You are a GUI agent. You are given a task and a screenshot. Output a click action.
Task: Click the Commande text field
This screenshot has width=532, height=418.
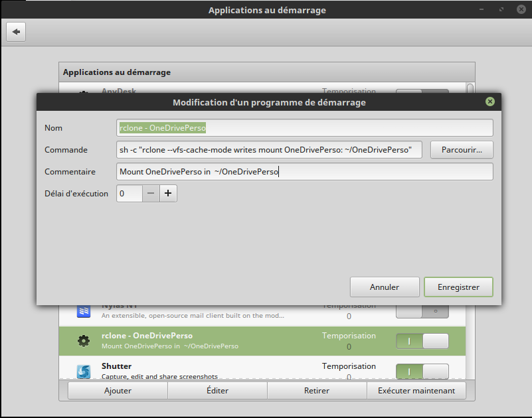coord(270,150)
